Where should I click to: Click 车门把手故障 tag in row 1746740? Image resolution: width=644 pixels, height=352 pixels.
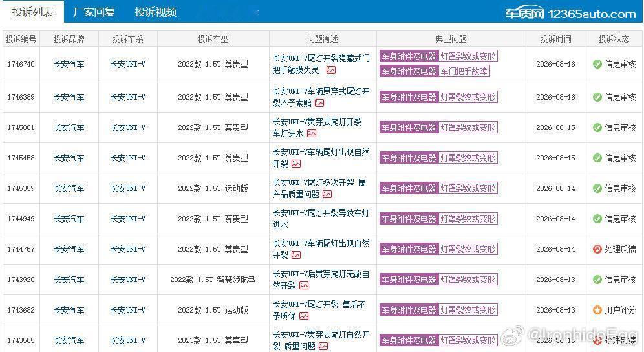click(464, 71)
